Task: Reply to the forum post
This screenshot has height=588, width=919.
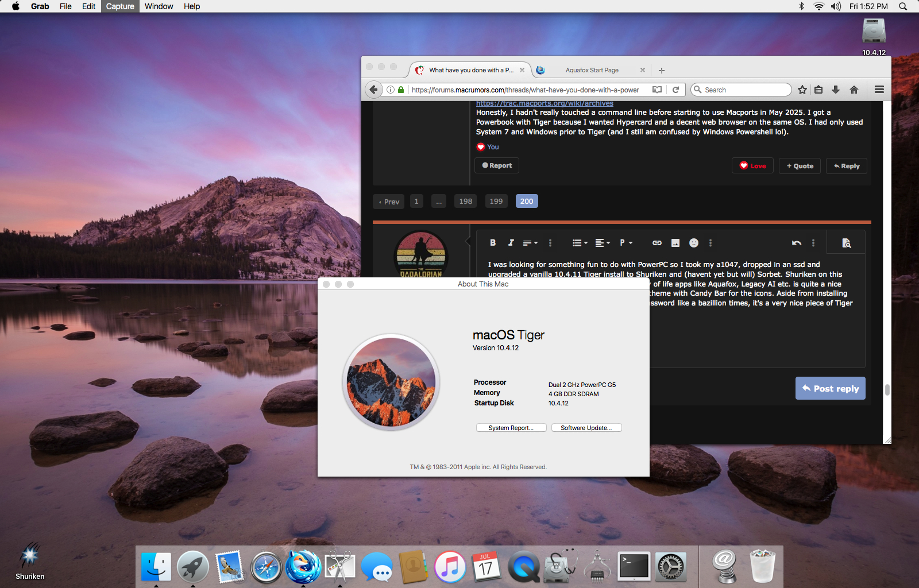Action: pos(847,166)
